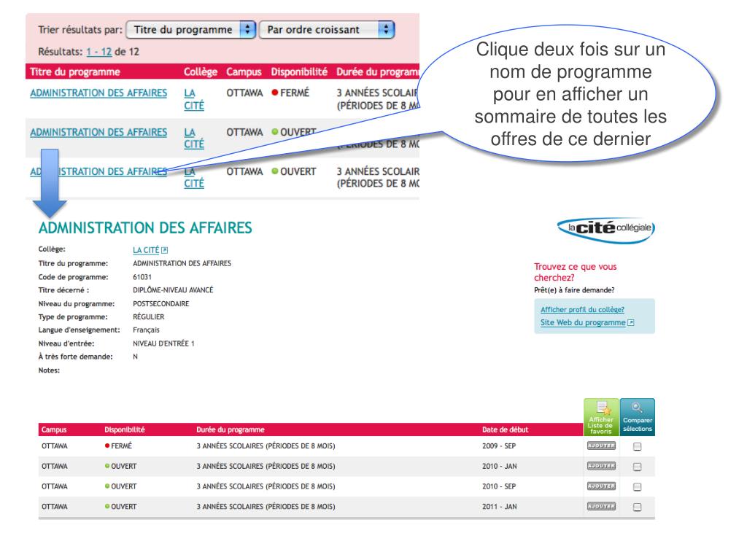
Task: Open 'Afficher profil du collège?' link
Action: pyautogui.click(x=582, y=309)
